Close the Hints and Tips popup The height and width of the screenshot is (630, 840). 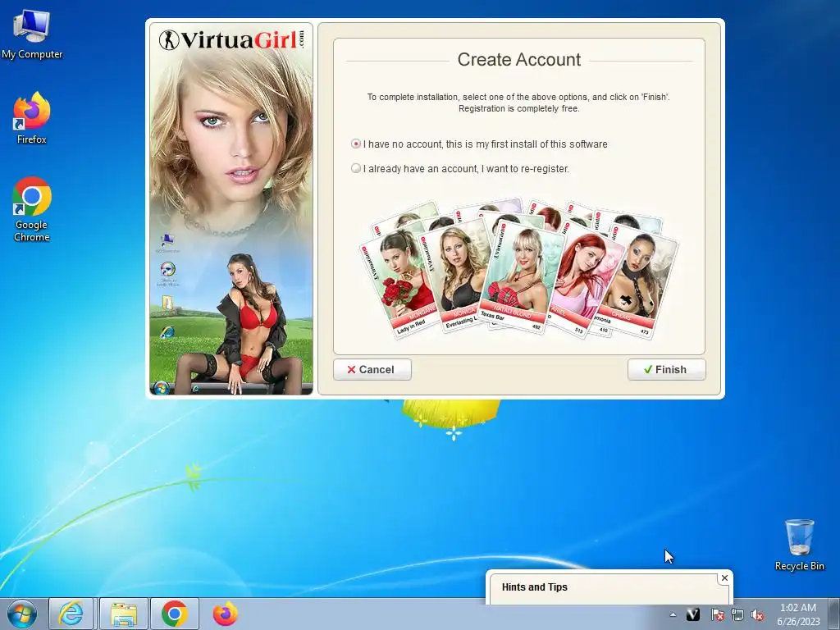coord(724,578)
